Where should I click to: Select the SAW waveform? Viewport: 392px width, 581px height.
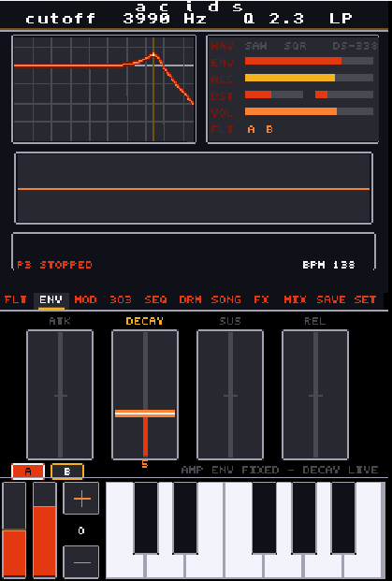(x=255, y=46)
